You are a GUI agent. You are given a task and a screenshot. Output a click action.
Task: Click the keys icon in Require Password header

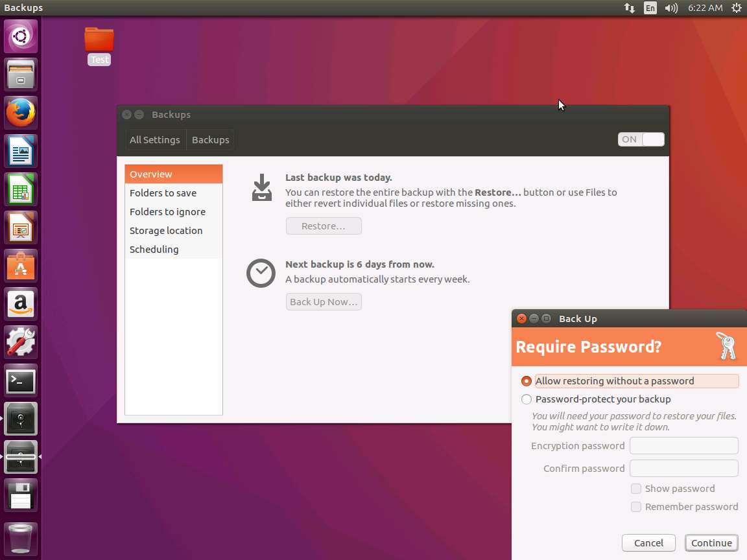(726, 346)
